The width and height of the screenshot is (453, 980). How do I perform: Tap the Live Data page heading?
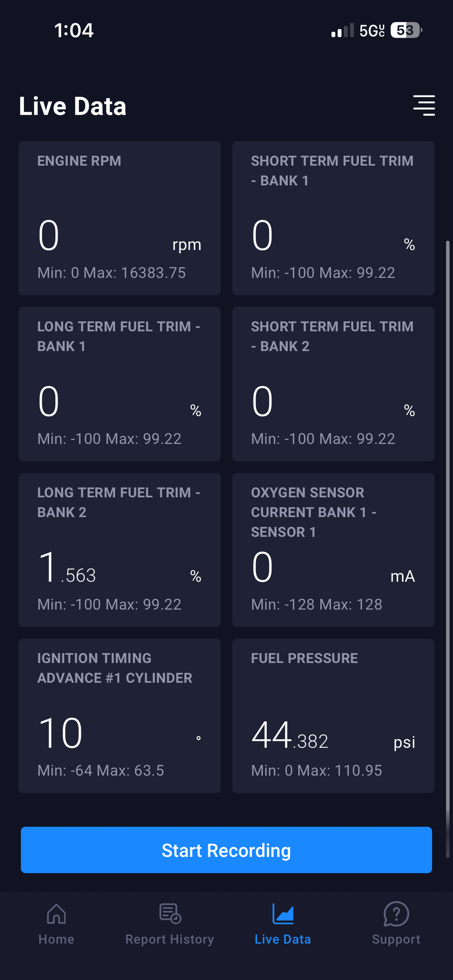tap(73, 106)
